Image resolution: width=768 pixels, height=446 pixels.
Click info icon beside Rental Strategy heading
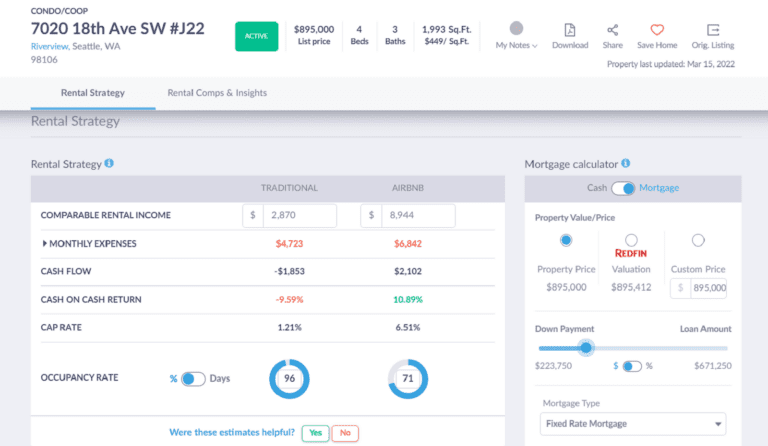[109, 163]
